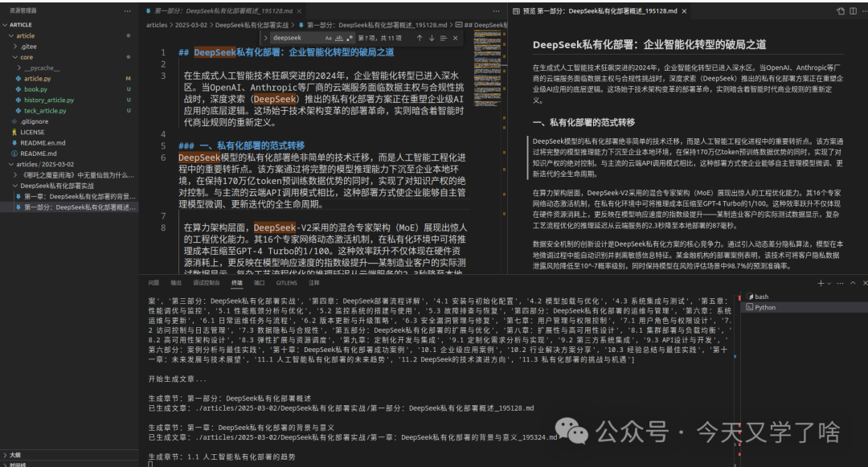Image resolution: width=868 pixels, height=467 pixels.
Task: Expand the 《哪吒之魔童闹海》 folder
Action: point(15,175)
